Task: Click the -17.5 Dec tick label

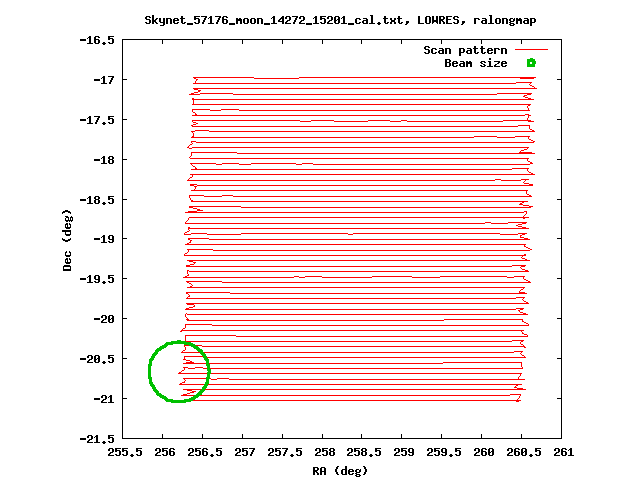Action: (97, 120)
